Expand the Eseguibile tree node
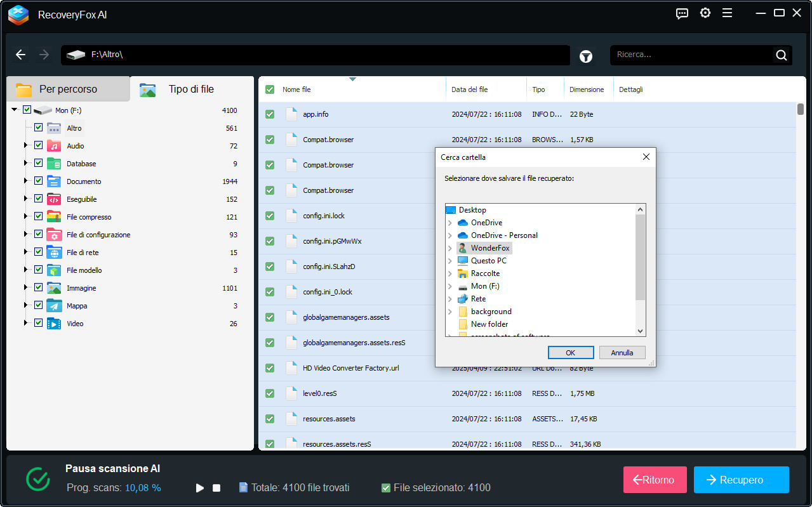This screenshot has width=812, height=507. [26, 199]
